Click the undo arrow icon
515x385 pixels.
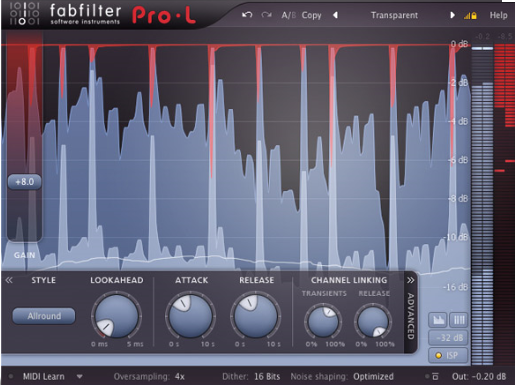coord(247,15)
